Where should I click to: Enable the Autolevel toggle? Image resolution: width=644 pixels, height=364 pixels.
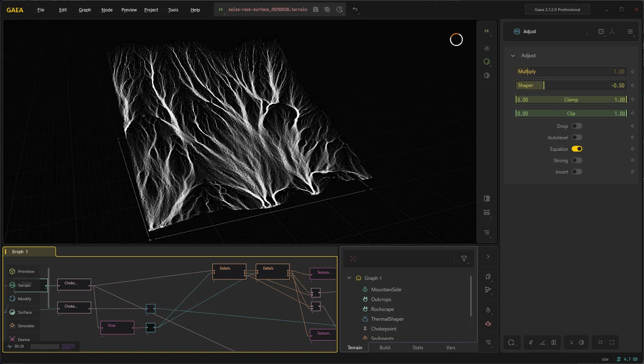(x=577, y=137)
